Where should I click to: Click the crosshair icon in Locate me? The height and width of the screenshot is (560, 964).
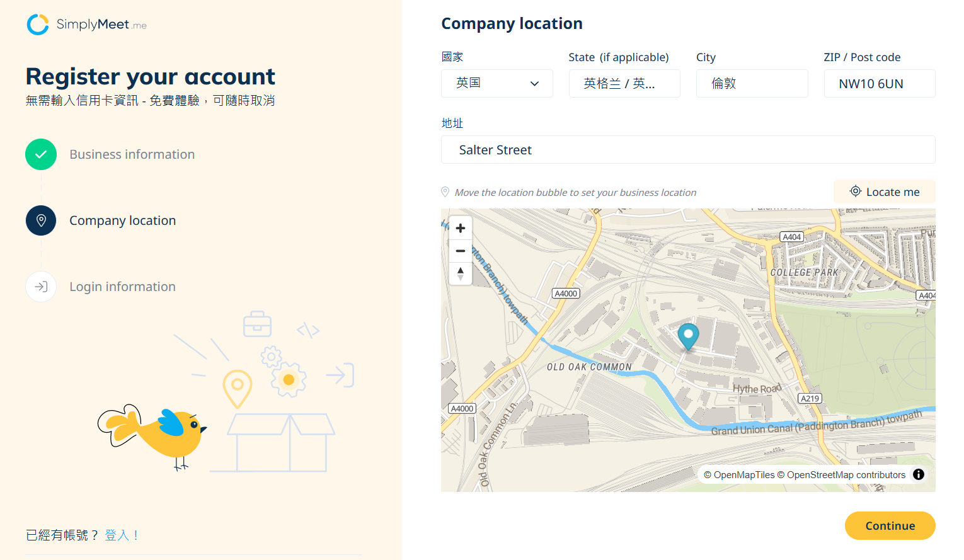[856, 191]
